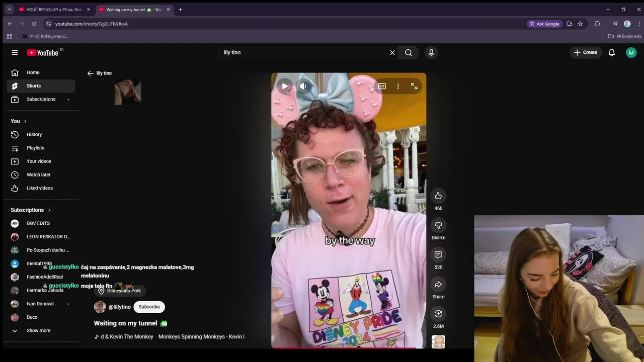Toggle closed captions on the Short

click(382, 86)
